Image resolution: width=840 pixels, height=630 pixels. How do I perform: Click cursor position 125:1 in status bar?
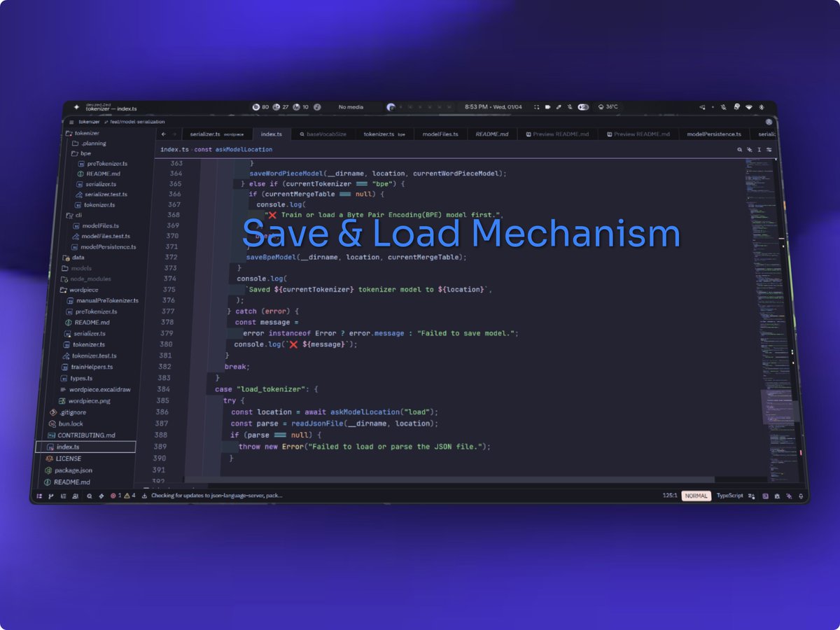click(x=669, y=496)
